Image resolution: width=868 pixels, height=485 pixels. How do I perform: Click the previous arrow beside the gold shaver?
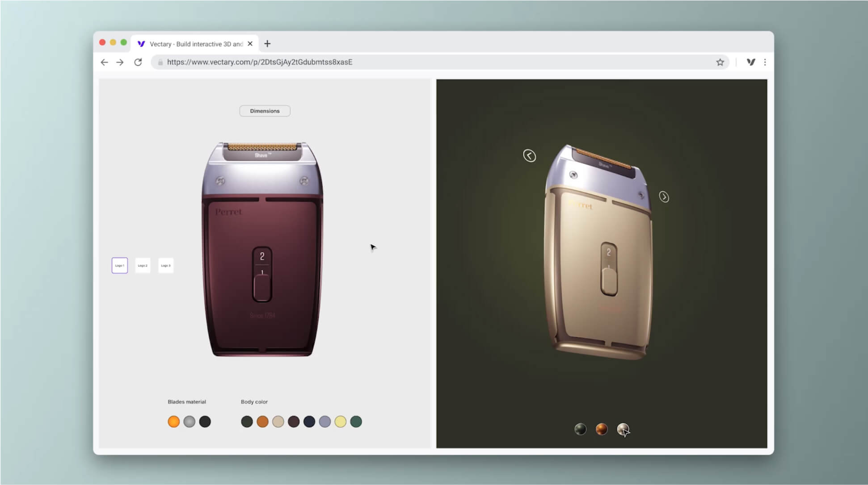529,156
